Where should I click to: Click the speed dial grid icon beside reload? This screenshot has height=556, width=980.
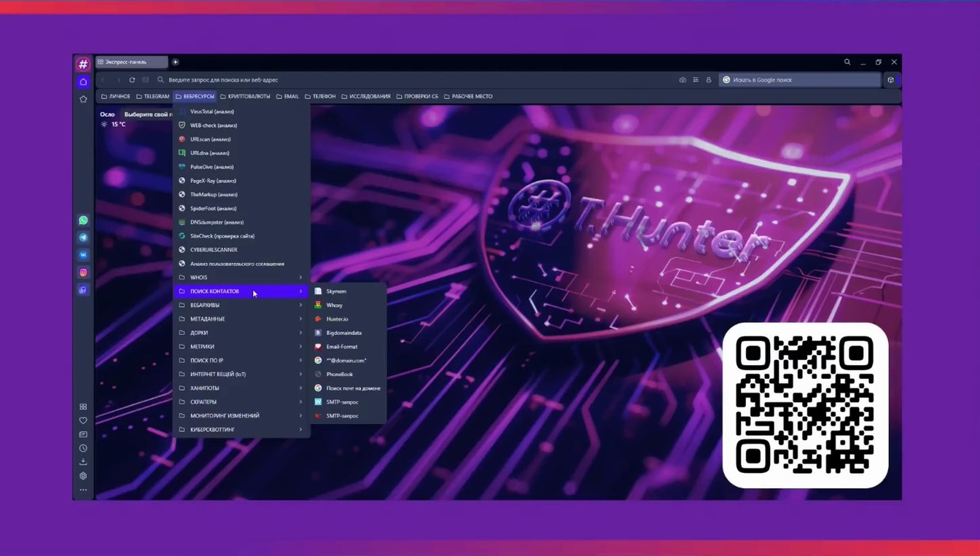point(146,80)
